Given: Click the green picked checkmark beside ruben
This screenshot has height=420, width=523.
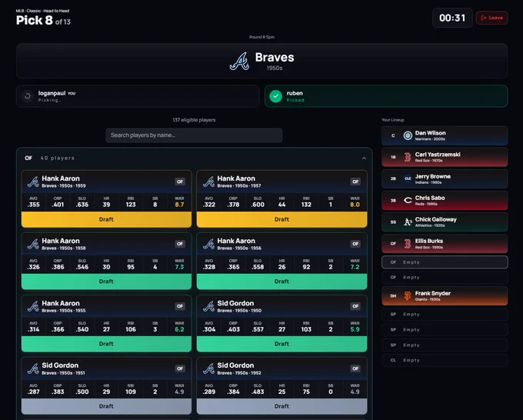Looking at the screenshot, I should (x=276, y=96).
